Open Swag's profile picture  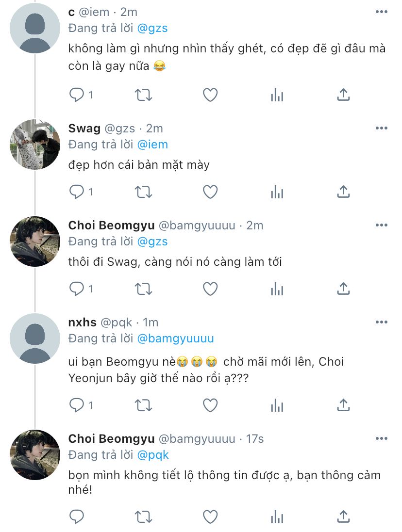coord(35,145)
